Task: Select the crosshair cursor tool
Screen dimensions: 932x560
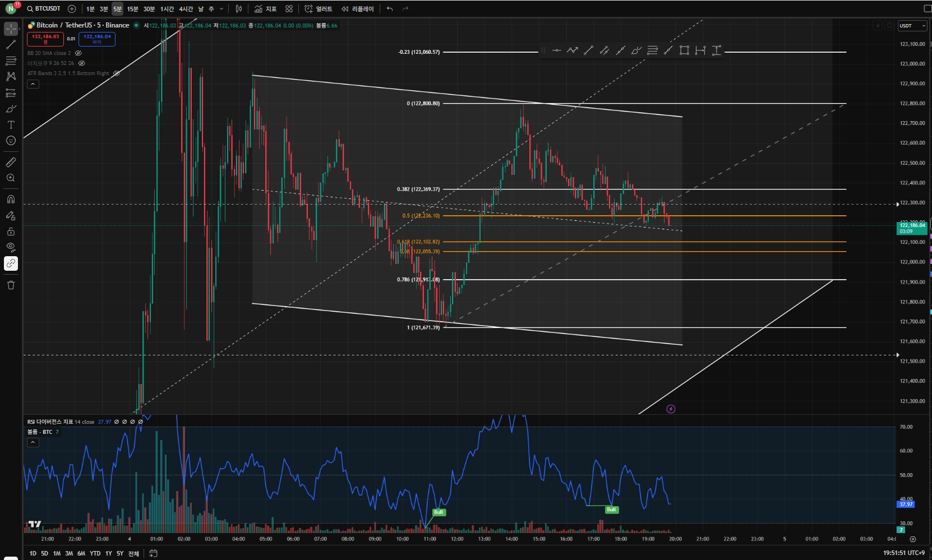Action: click(11, 29)
